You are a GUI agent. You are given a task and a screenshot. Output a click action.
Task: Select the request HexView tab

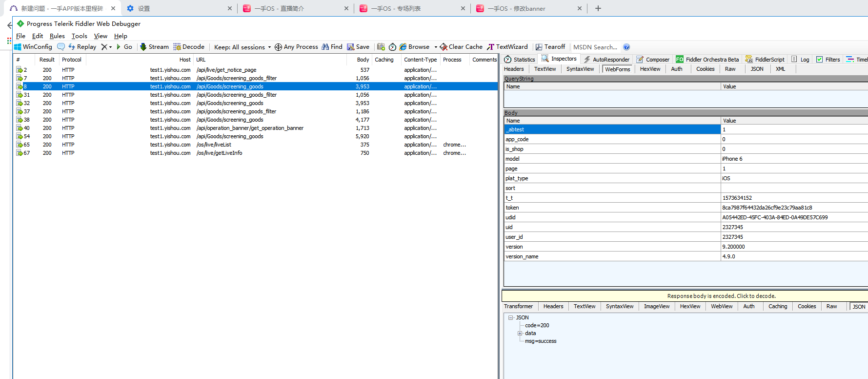click(650, 69)
